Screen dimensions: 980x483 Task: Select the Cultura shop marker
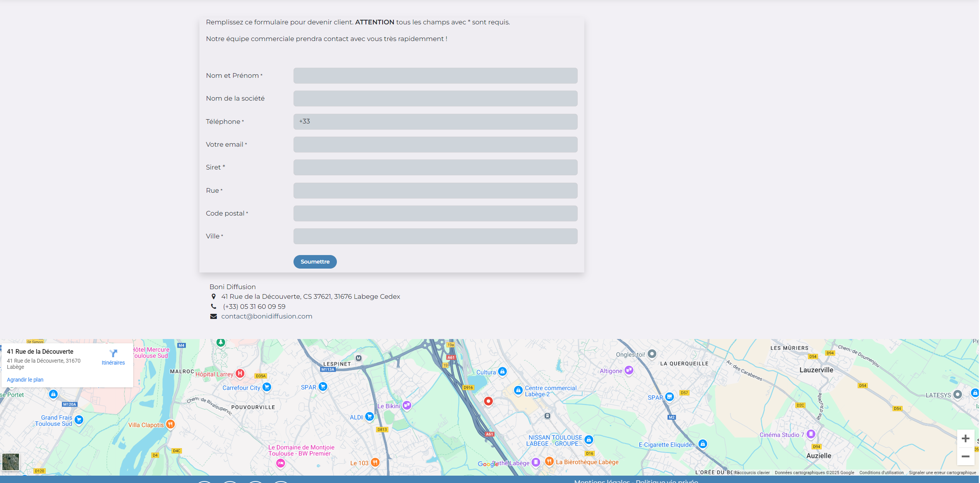(502, 372)
